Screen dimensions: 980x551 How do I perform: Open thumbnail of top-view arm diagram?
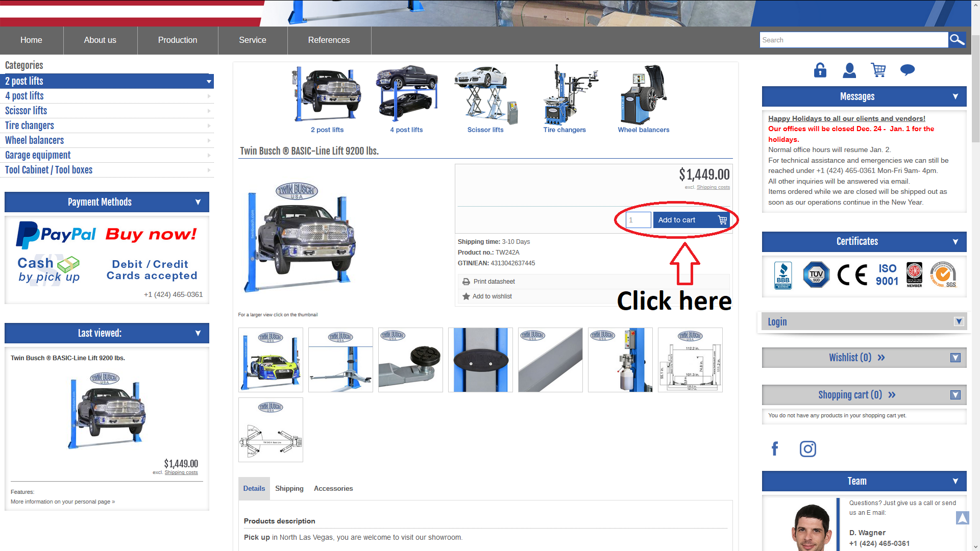click(x=271, y=430)
